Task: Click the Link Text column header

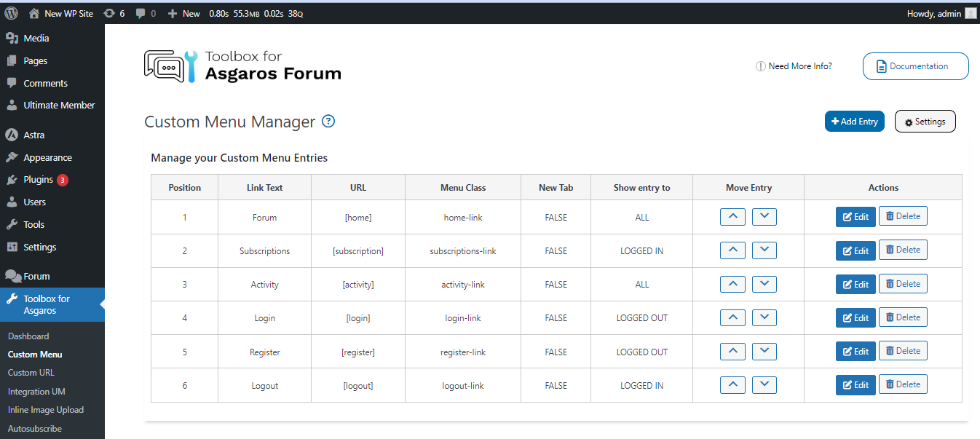Action: [x=265, y=187]
